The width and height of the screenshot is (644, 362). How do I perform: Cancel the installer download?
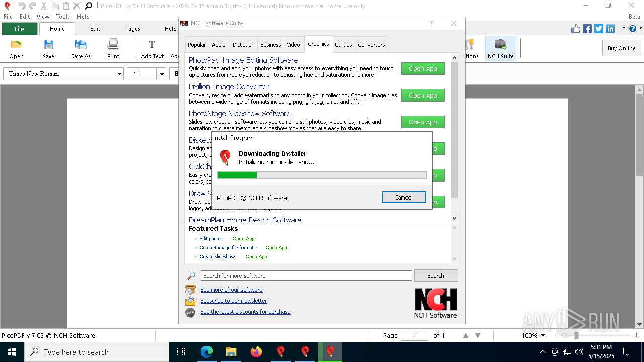click(404, 197)
